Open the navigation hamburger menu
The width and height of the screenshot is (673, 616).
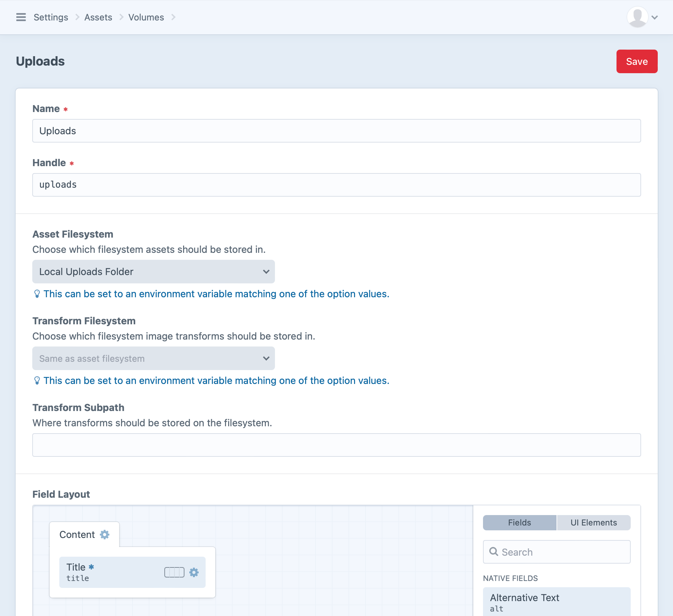tap(21, 17)
